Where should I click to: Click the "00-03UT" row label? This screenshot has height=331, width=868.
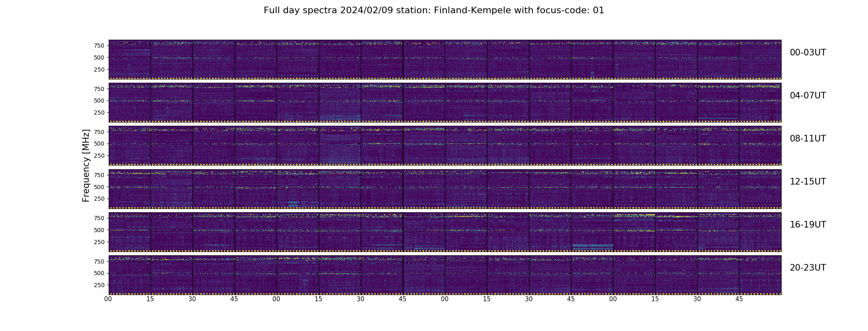(808, 53)
